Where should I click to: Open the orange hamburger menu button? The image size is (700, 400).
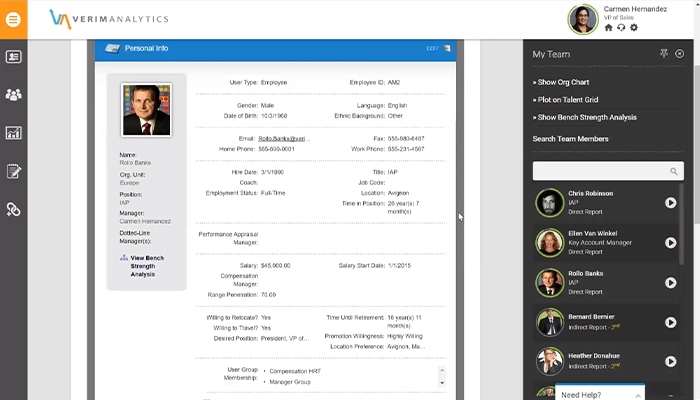click(x=13, y=19)
